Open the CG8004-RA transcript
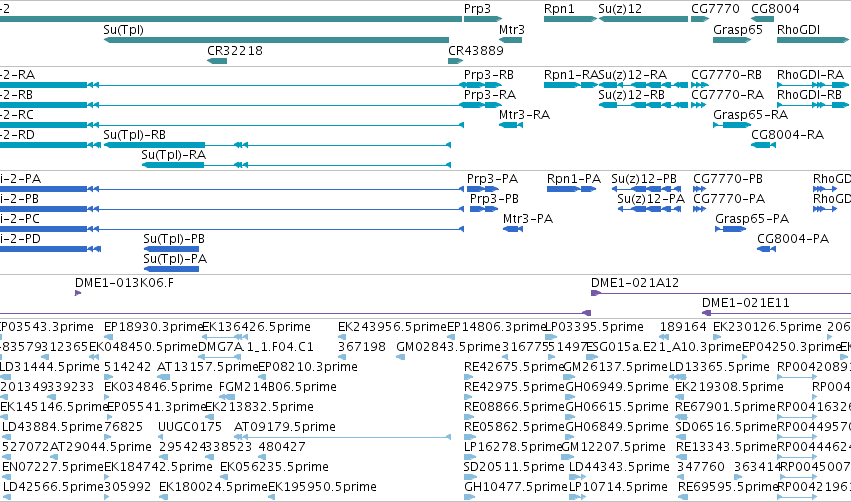The image size is (851, 502). (788, 135)
